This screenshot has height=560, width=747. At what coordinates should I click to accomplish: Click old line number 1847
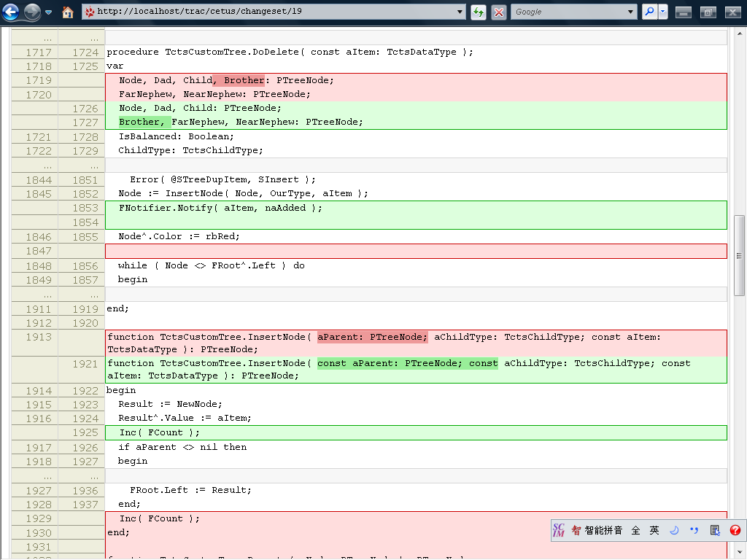(x=39, y=251)
